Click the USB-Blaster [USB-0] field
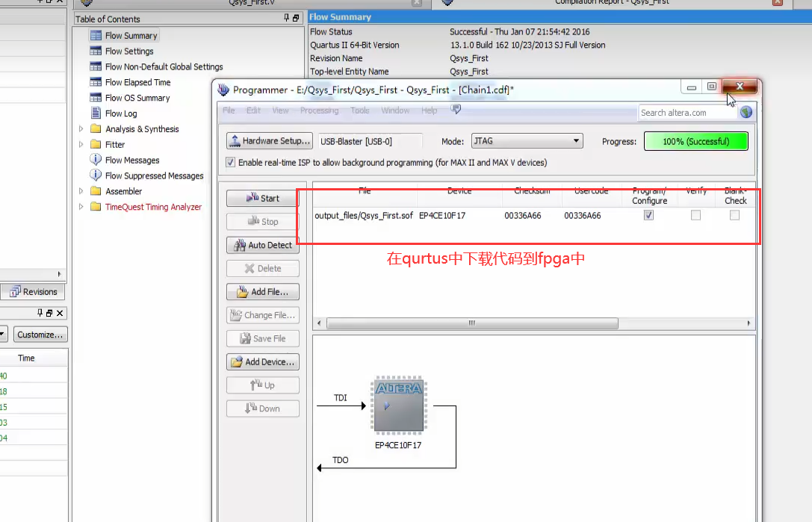This screenshot has width=812, height=522. [x=370, y=141]
